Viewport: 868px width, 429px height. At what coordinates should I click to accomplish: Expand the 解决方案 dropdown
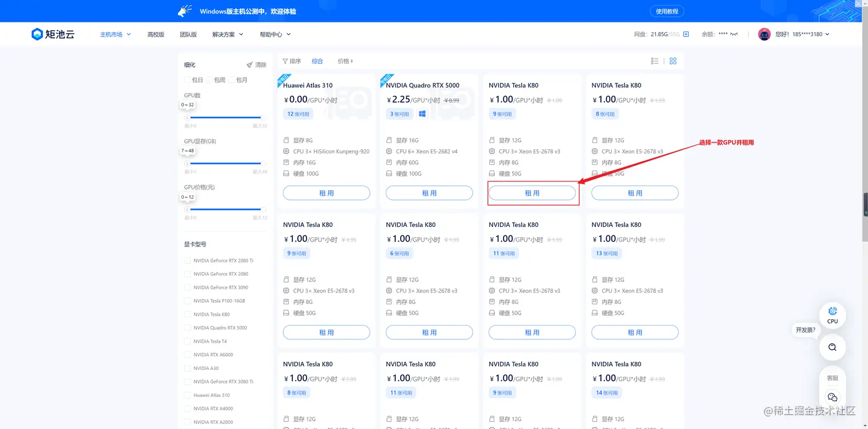[228, 34]
